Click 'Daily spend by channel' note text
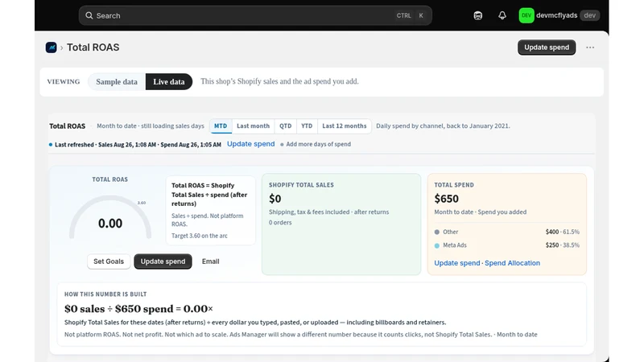 [x=443, y=126]
